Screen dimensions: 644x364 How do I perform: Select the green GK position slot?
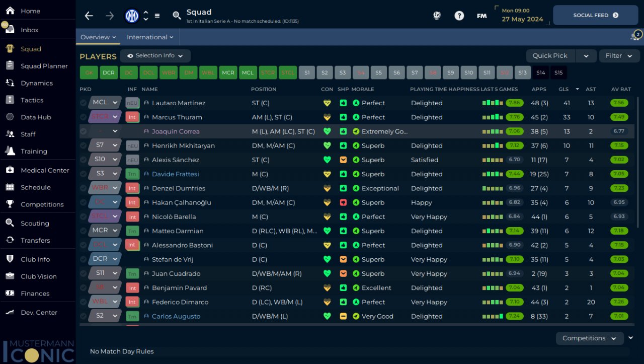89,72
